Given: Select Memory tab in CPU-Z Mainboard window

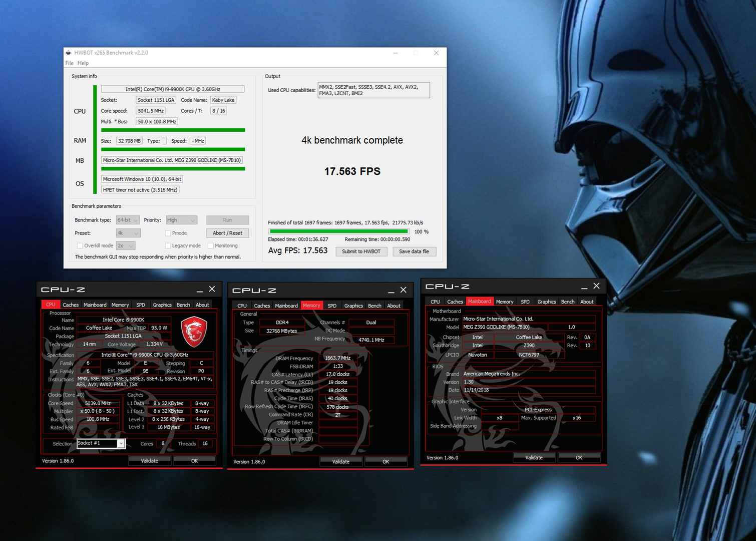Looking at the screenshot, I should click(x=505, y=302).
